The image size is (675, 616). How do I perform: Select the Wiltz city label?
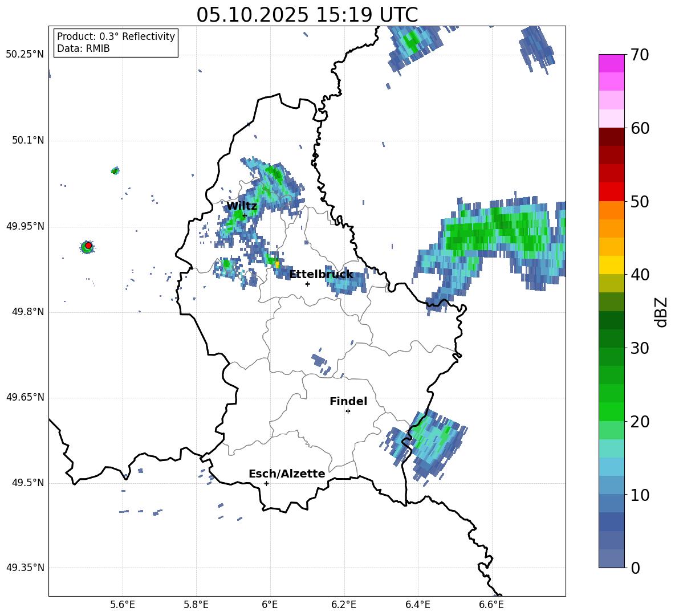tap(242, 206)
